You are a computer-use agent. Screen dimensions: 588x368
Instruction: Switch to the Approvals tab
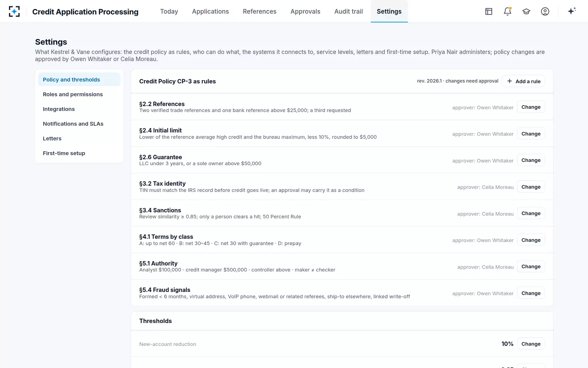(305, 11)
